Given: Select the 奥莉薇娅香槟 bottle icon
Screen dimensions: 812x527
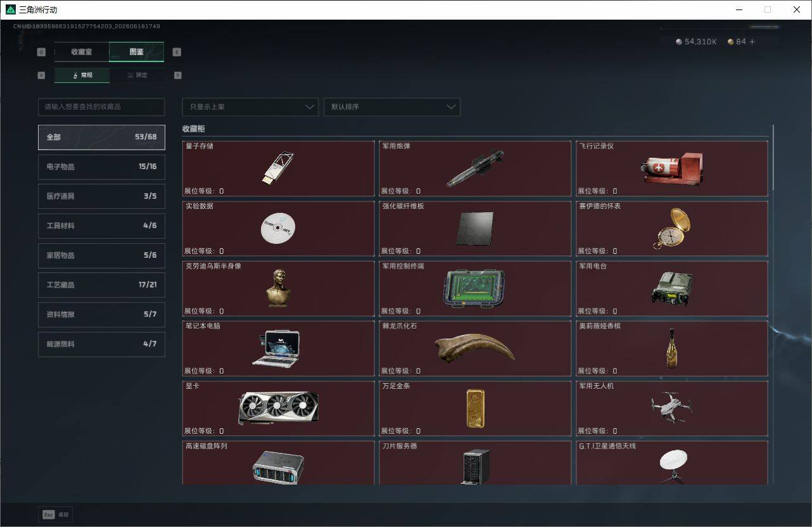Looking at the screenshot, I should [671, 348].
